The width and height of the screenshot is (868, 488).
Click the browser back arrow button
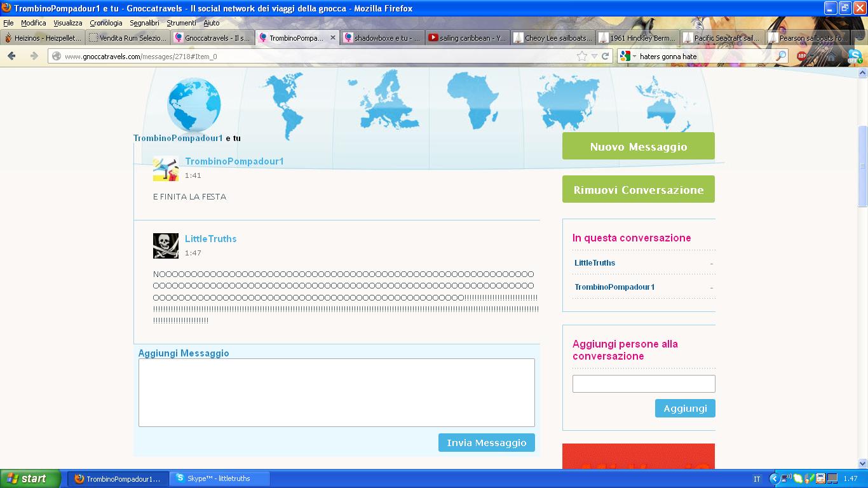11,56
